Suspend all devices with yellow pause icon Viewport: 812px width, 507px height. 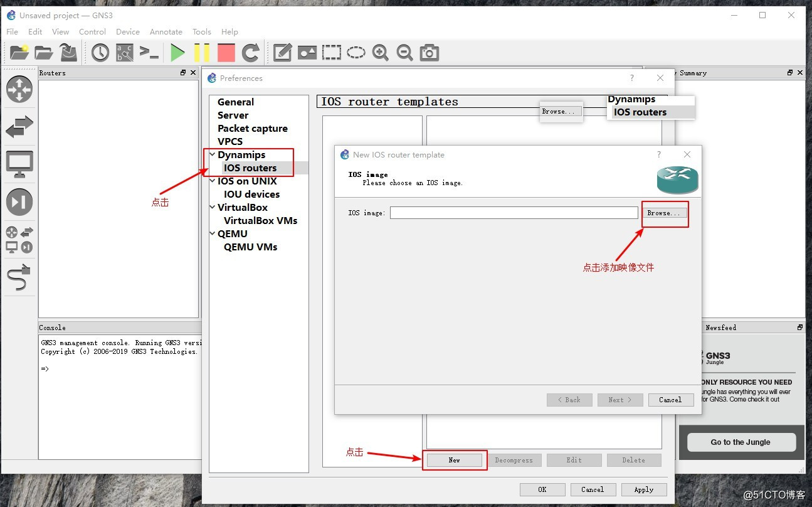202,53
